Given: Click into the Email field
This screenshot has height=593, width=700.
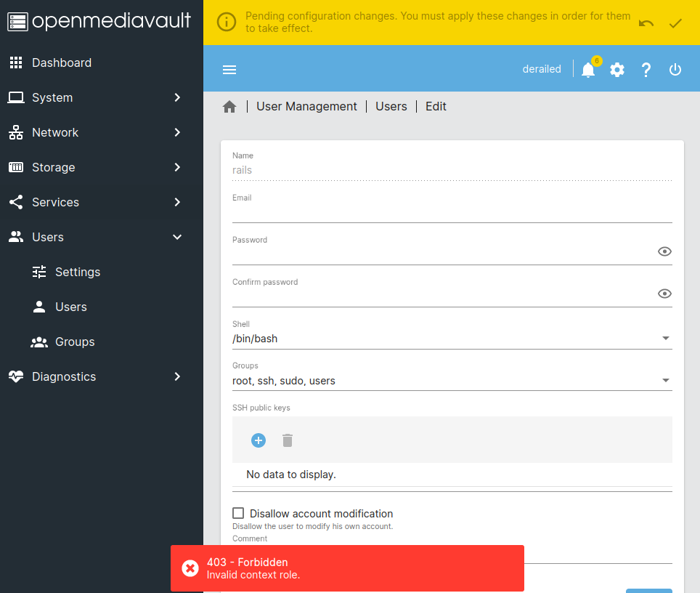Looking at the screenshot, I should click(x=452, y=212).
